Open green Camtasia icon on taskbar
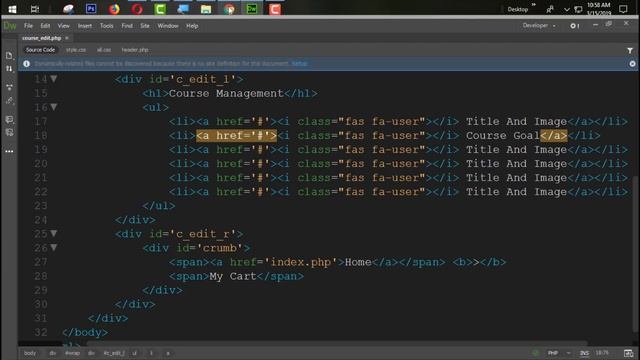640x360 pixels. pyautogui.click(x=160, y=9)
